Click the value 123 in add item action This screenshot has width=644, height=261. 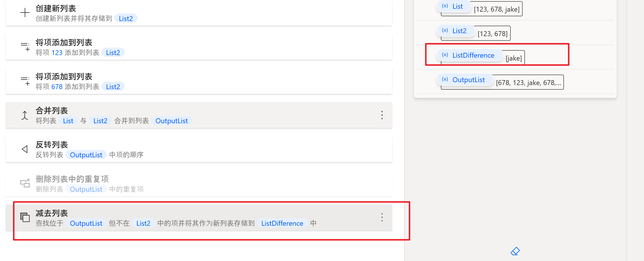coord(57,52)
